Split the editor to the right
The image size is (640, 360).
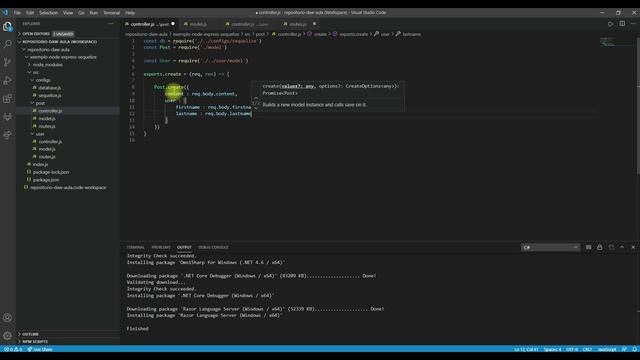[622, 24]
